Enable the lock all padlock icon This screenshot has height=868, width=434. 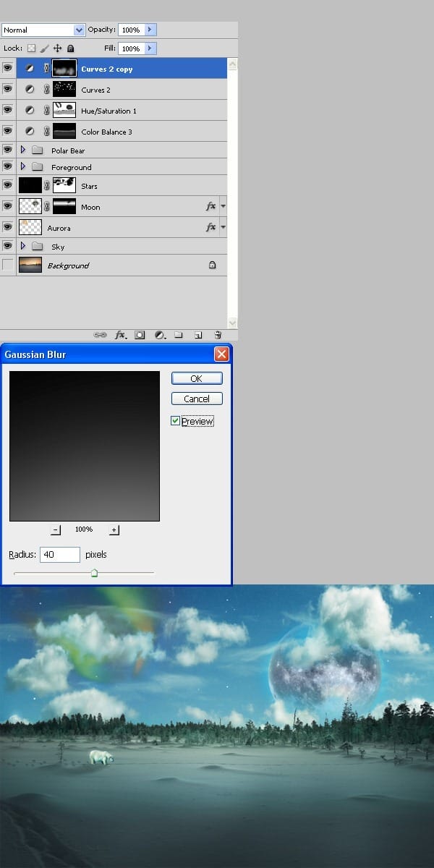pyautogui.click(x=70, y=48)
